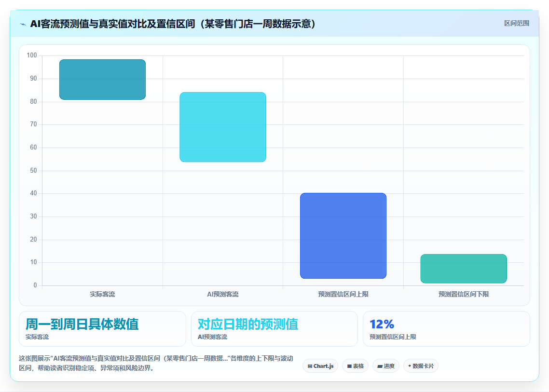Screen dimensions: 549x392
Task: Select the 实际客流 floating bar
Action: click(x=103, y=80)
